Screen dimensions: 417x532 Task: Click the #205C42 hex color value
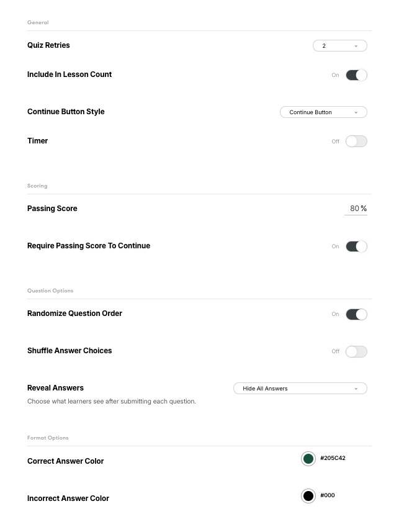click(x=333, y=458)
